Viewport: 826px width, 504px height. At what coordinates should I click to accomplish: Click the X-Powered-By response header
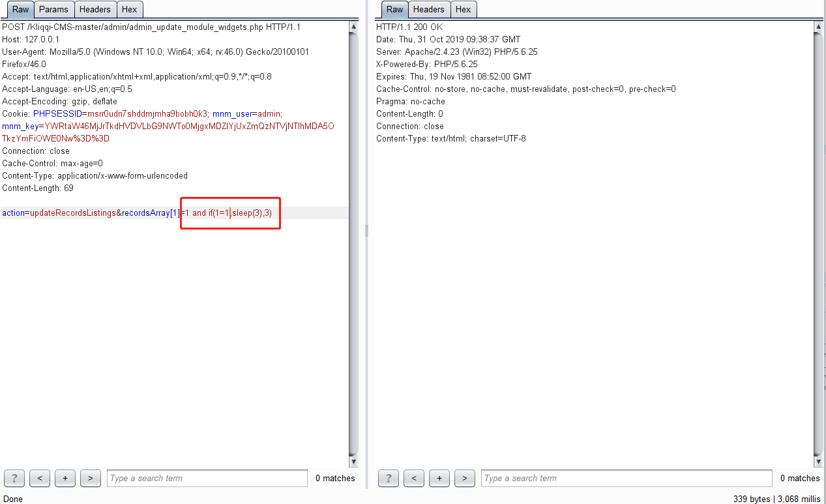(x=427, y=64)
